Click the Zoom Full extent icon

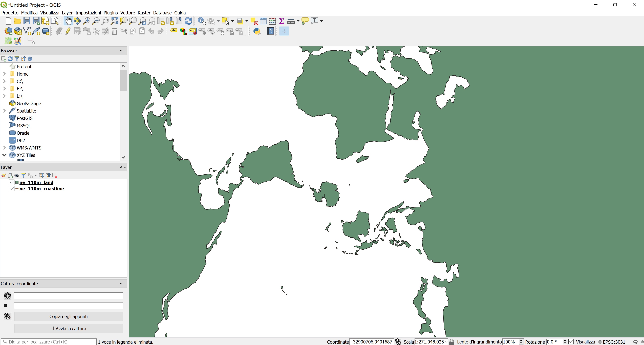(x=115, y=21)
